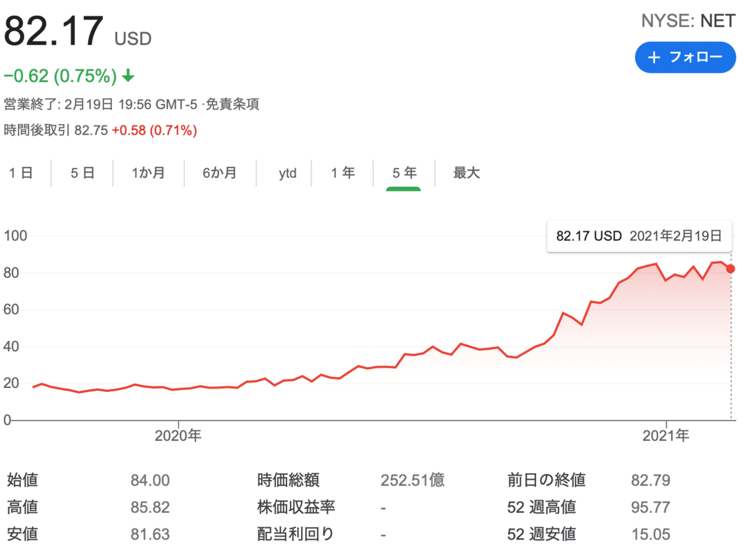The height and width of the screenshot is (560, 744).
Task: Click the NYSE: NET ticker label
Action: click(x=686, y=20)
